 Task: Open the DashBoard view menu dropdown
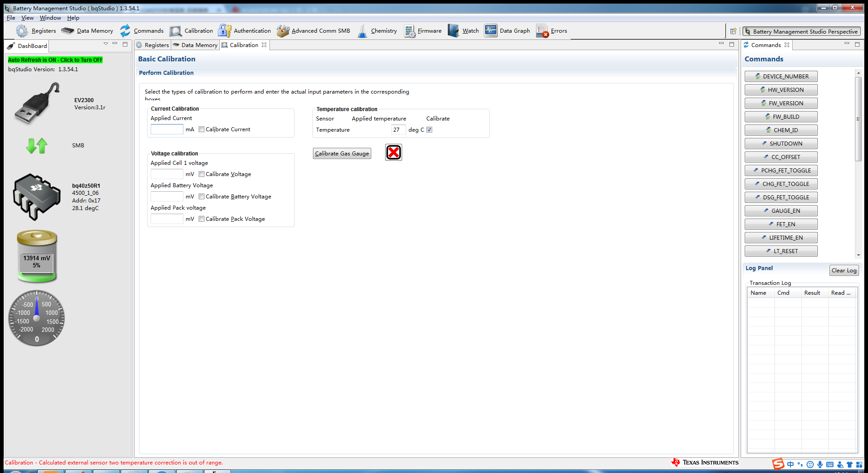point(106,44)
